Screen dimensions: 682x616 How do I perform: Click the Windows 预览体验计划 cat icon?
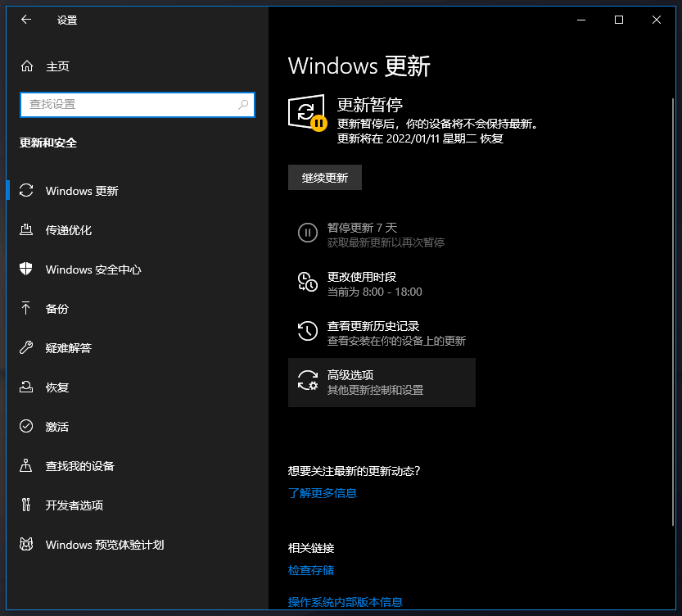click(x=26, y=544)
